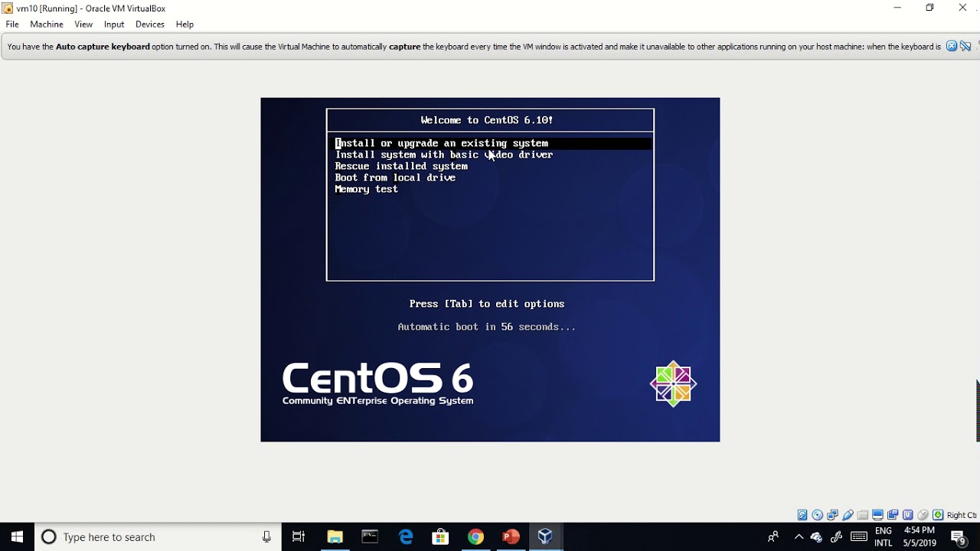
Task: Open PowerPoint from the taskbar
Action: [511, 537]
